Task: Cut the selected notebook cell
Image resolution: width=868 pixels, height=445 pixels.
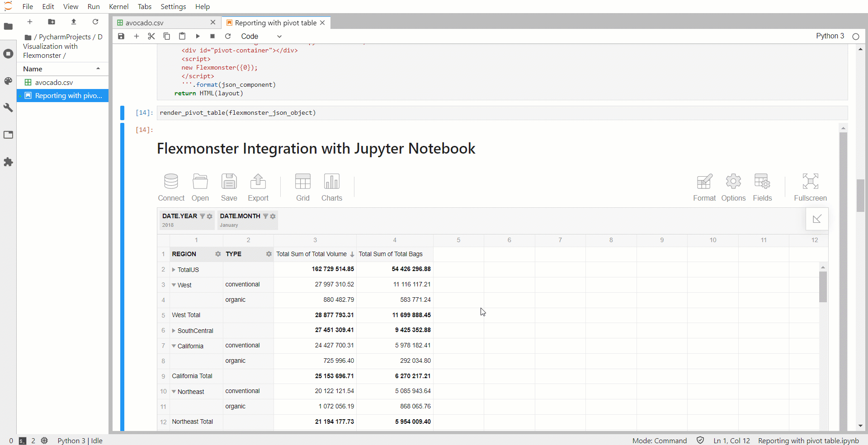Action: tap(151, 36)
